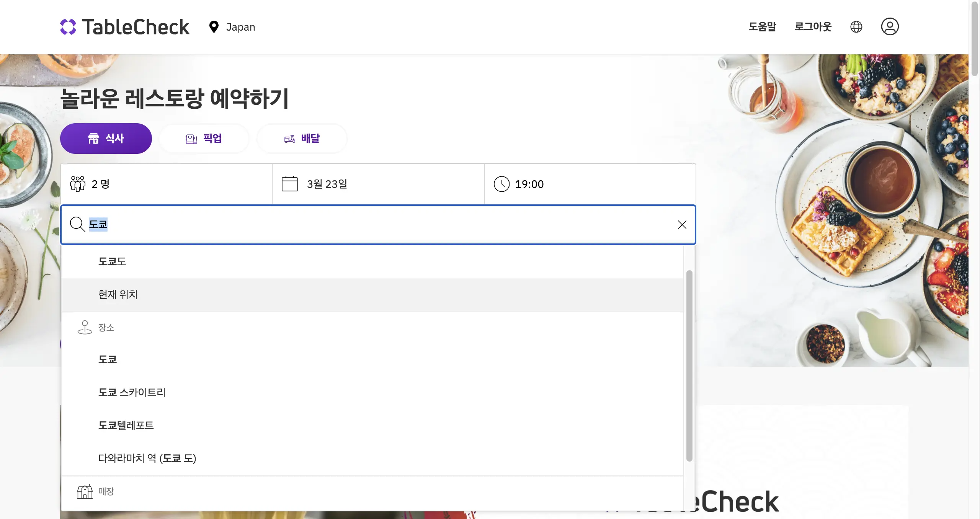Screen dimensions: 980x519
Task: Click the people icon beside 2 명
Action: point(78,184)
